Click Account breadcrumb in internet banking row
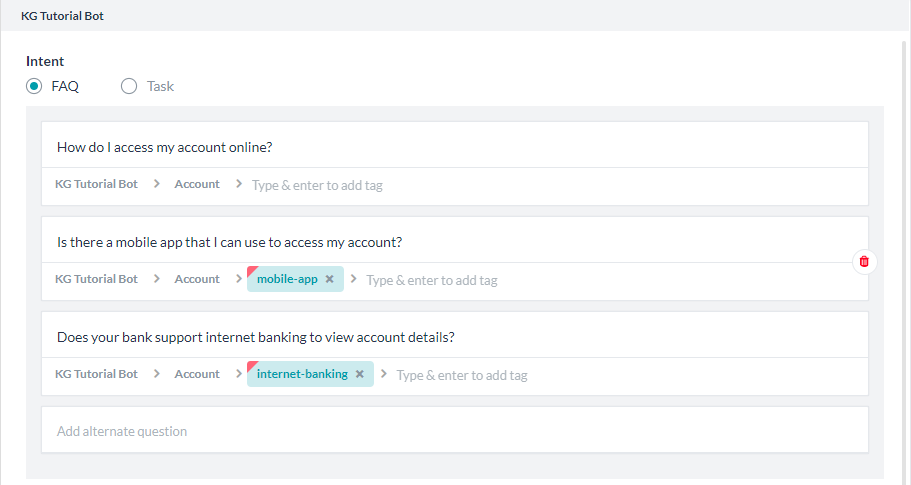 pyautogui.click(x=197, y=374)
